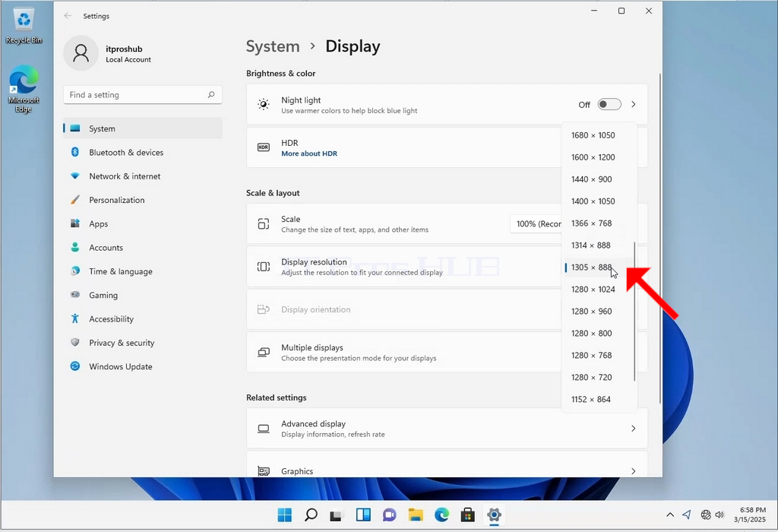Click the volume speaker tray icon
This screenshot has width=778, height=532.
click(719, 515)
